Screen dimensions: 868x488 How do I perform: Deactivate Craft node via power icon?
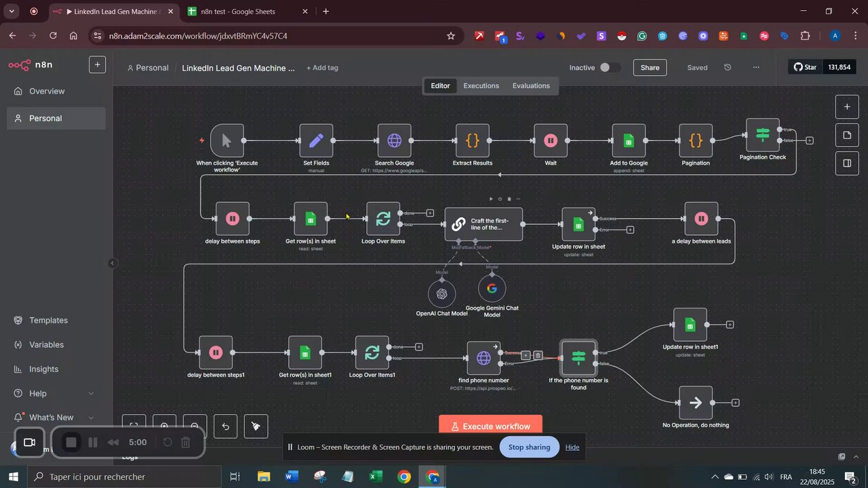point(500,199)
